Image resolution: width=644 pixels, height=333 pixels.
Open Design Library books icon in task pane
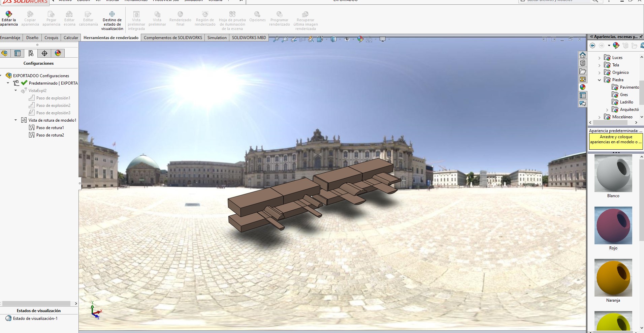pos(583,63)
